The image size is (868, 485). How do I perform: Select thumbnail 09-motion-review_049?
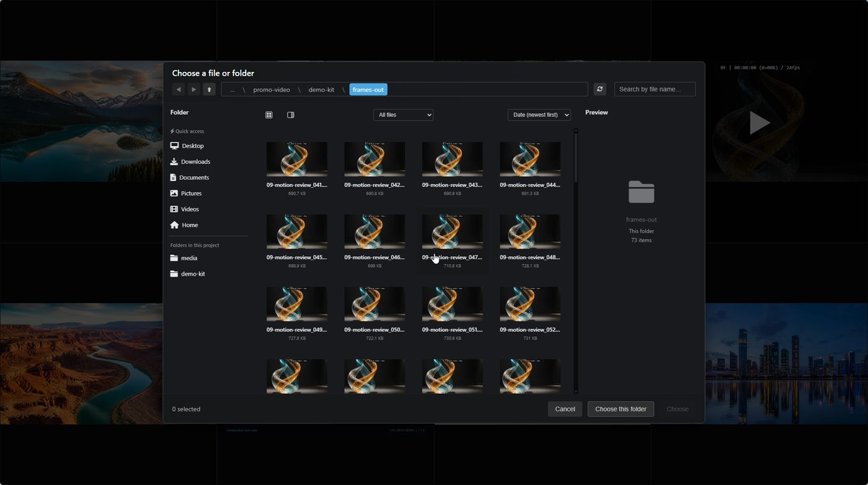pos(297,304)
